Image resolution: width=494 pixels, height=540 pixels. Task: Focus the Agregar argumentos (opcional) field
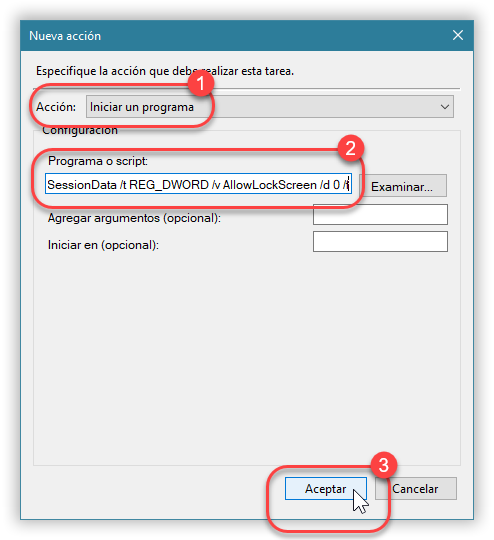click(x=380, y=215)
